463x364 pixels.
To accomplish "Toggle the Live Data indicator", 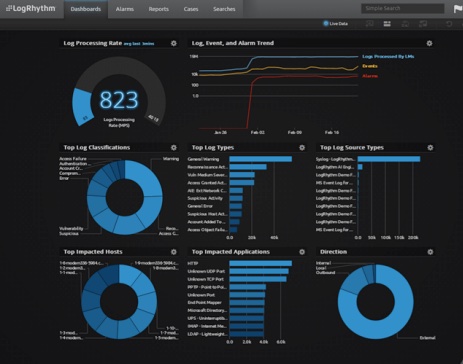I will click(x=335, y=24).
